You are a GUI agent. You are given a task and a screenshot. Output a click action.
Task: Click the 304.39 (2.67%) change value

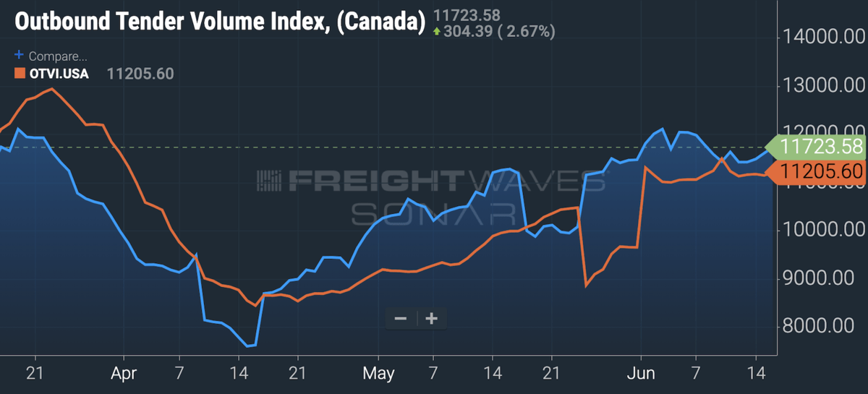[501, 32]
